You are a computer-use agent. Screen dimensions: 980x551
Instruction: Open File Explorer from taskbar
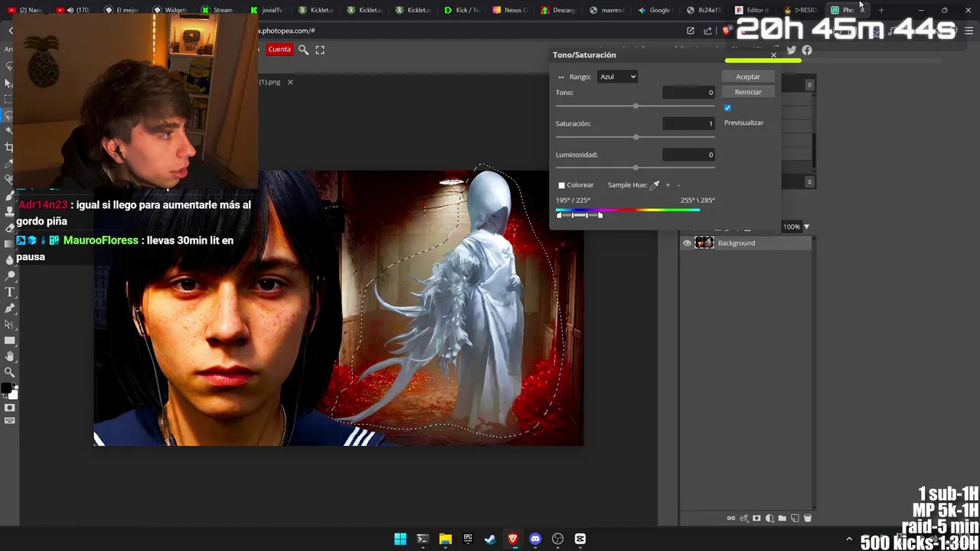(445, 539)
